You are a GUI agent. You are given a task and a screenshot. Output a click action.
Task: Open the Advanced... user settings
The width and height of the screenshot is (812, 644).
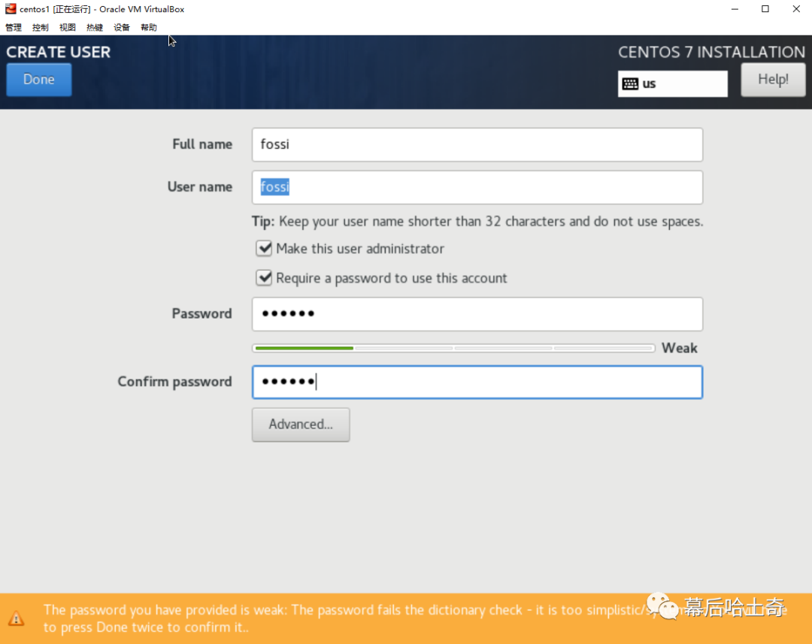(x=301, y=425)
